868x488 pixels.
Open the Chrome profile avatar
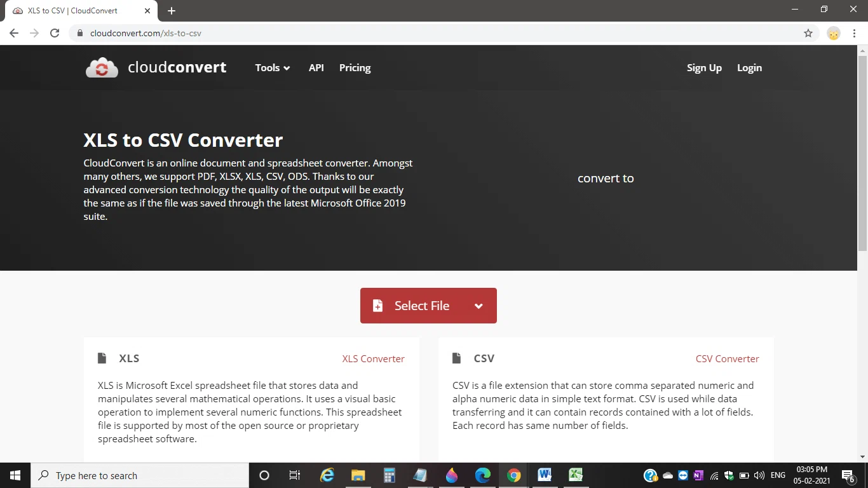point(834,33)
